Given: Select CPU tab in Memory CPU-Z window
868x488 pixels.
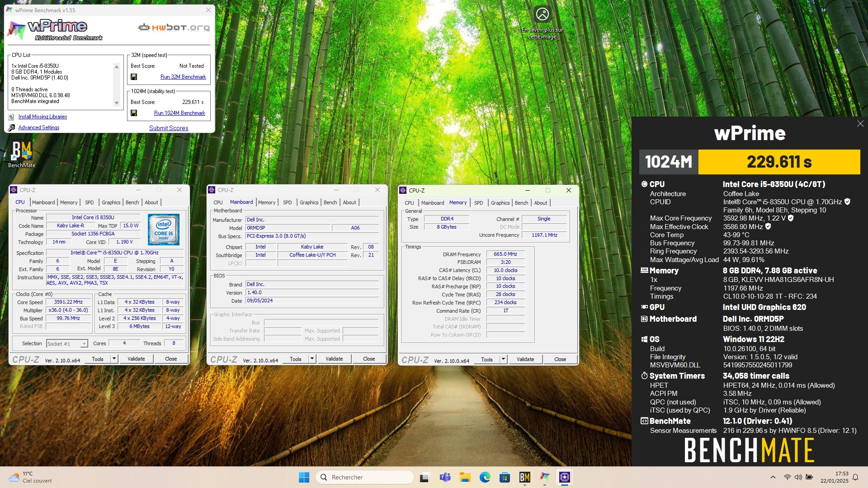Looking at the screenshot, I should click(x=409, y=203).
